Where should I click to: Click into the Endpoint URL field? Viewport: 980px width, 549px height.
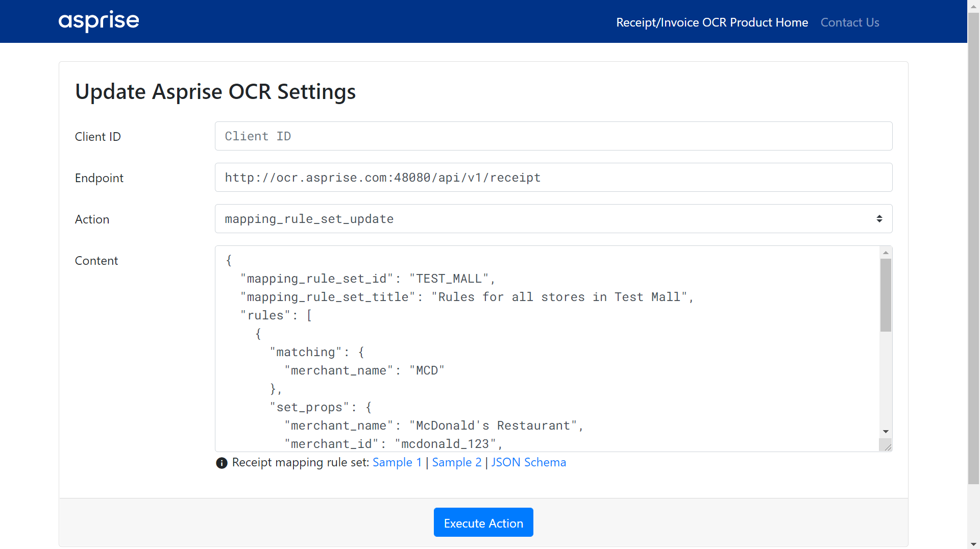coord(553,178)
